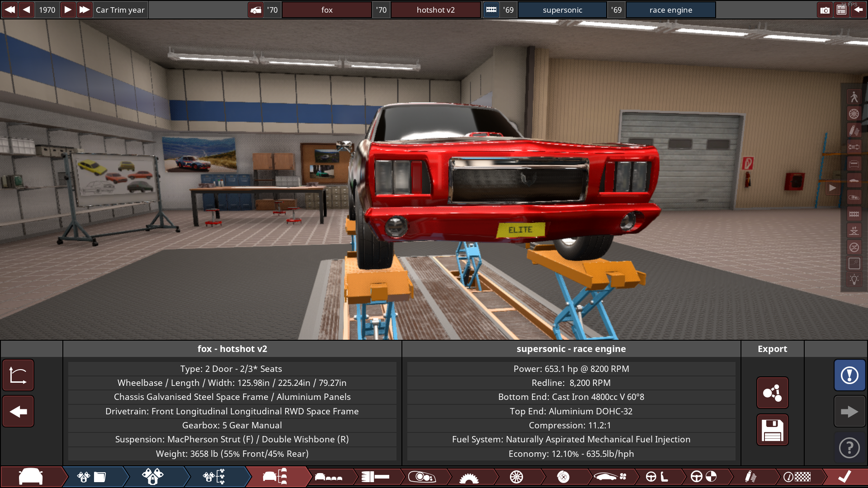Open the wheels and tires tab
Screen dimensions: 868x488
click(x=516, y=477)
